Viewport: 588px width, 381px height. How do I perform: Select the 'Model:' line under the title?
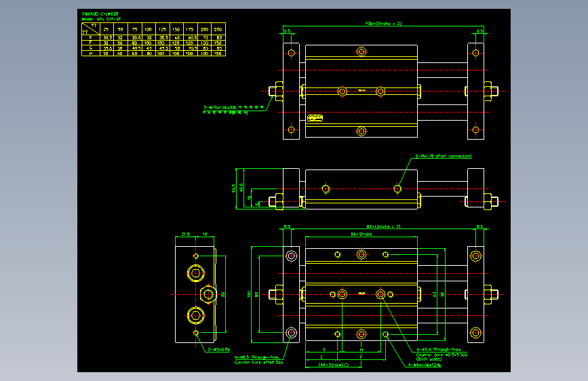101,19
